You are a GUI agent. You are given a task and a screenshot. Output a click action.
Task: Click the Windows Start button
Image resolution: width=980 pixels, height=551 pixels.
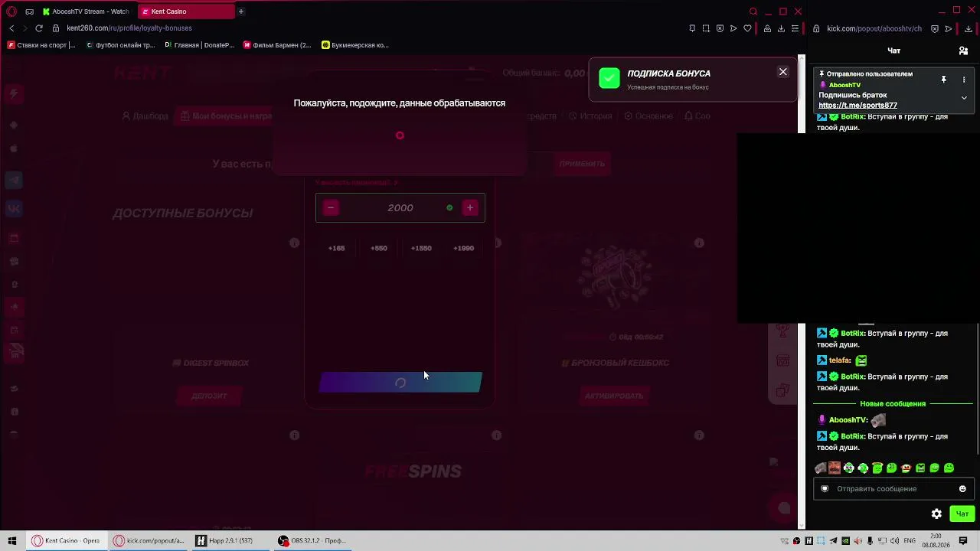pyautogui.click(x=11, y=540)
